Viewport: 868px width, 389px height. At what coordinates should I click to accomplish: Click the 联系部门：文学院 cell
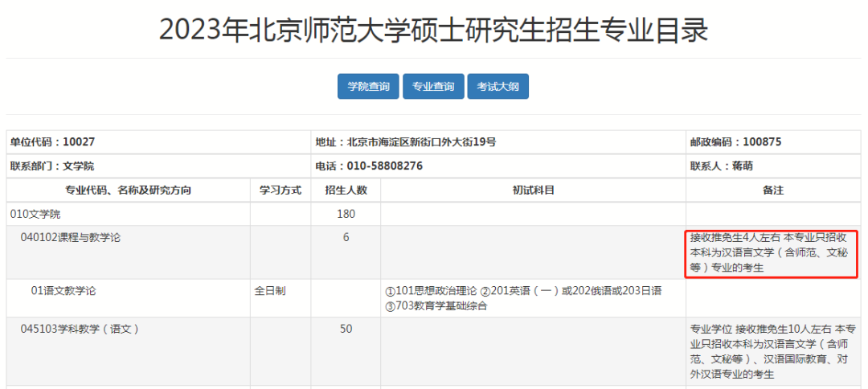pos(158,166)
